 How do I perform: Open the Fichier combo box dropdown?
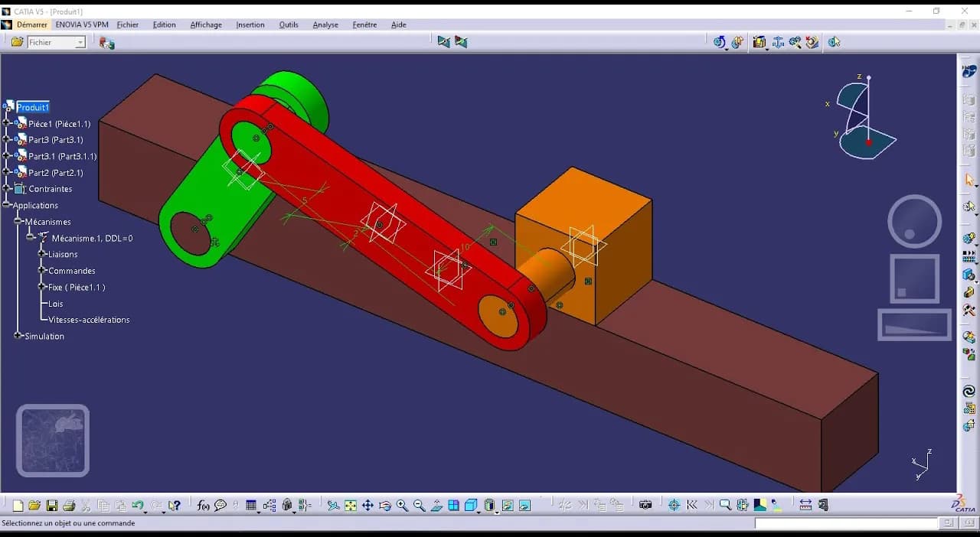80,43
